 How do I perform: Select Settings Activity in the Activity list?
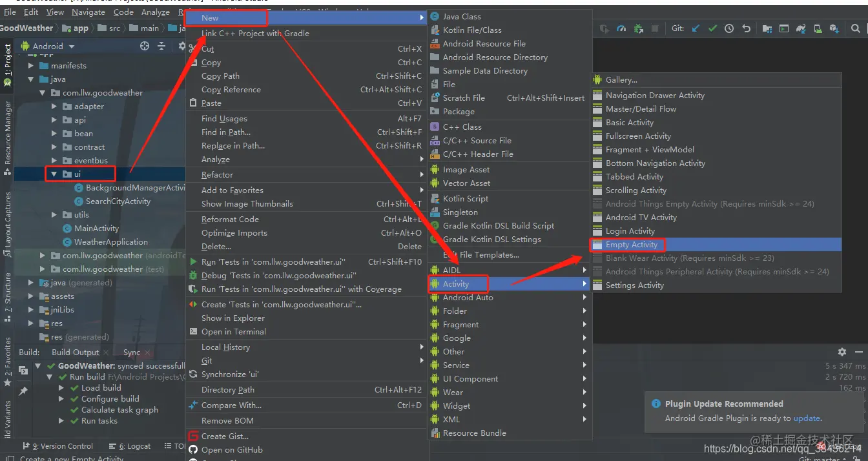[x=716, y=285]
